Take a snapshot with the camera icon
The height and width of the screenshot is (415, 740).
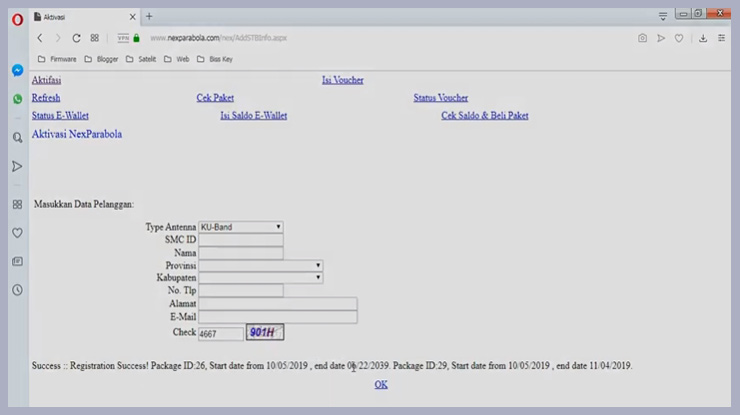click(642, 38)
